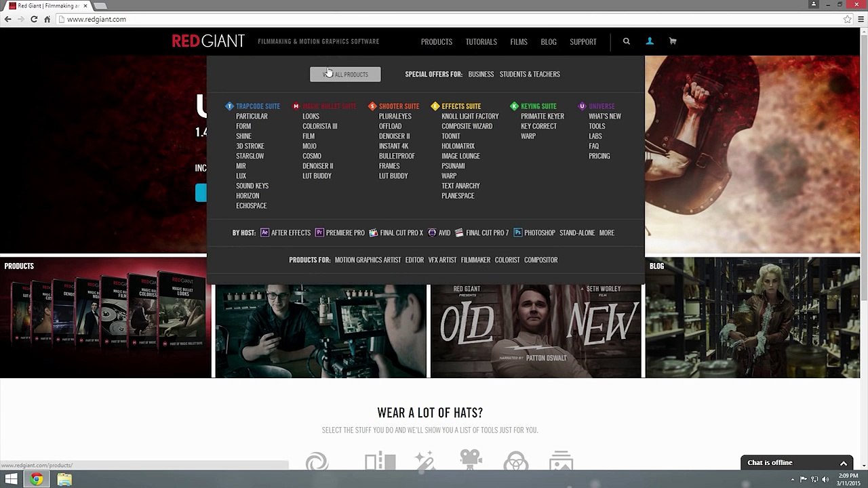Open the Chrome hamburger menu
868x488 pixels.
(x=861, y=19)
